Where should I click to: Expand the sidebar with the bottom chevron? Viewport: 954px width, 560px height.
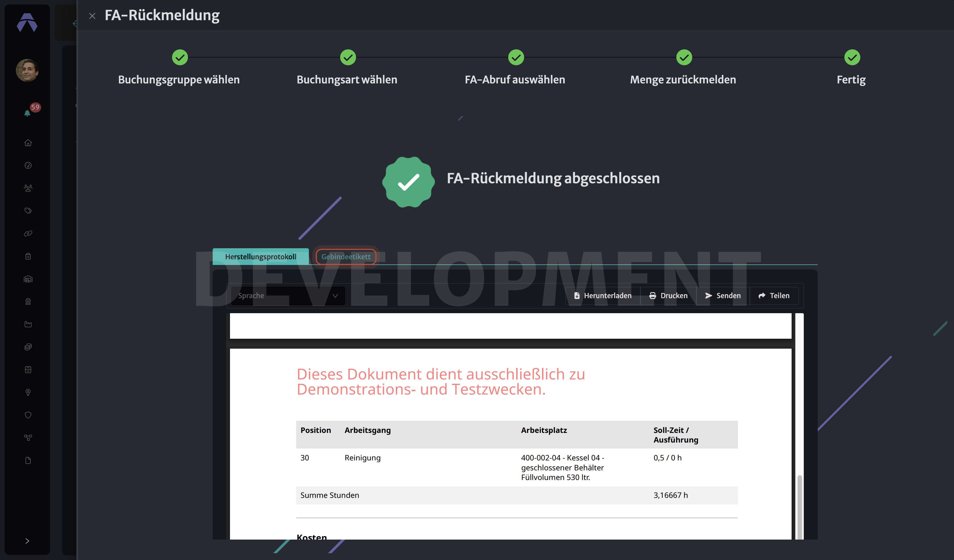click(x=27, y=541)
